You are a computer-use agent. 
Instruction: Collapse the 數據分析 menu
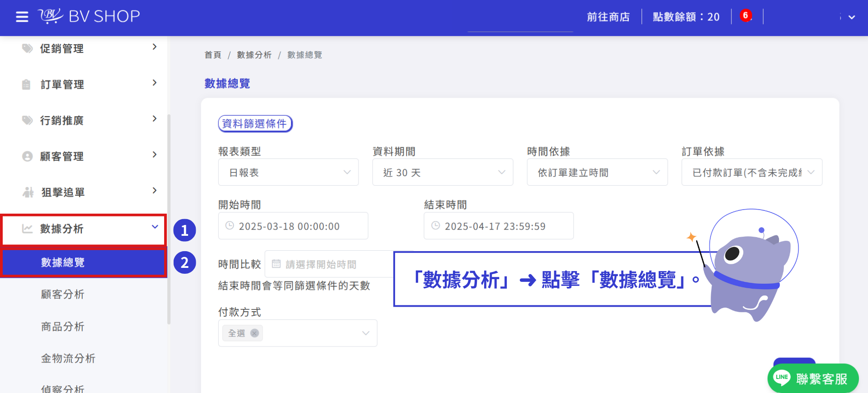pyautogui.click(x=155, y=227)
